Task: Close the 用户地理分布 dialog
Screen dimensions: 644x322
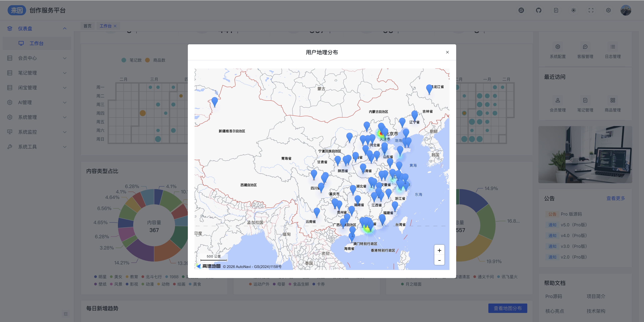Action: pos(447,52)
